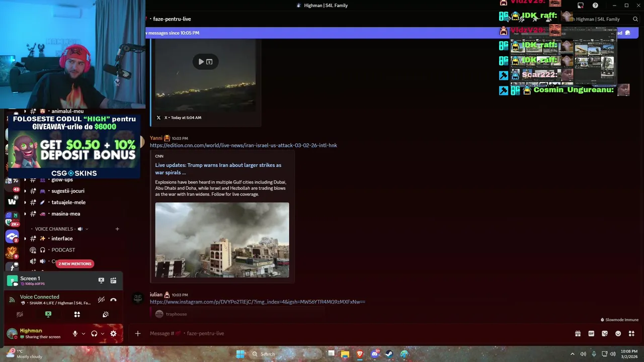Enlarge the CNN article preview image

tap(222, 240)
